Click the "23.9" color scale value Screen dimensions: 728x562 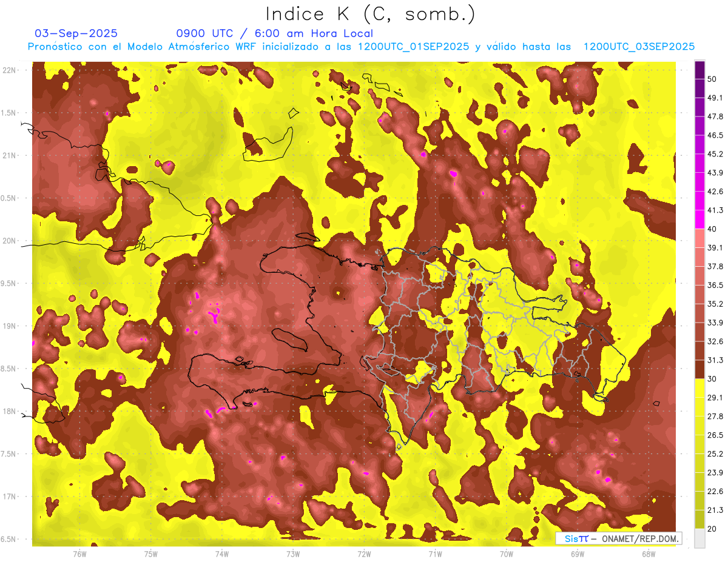click(x=715, y=472)
